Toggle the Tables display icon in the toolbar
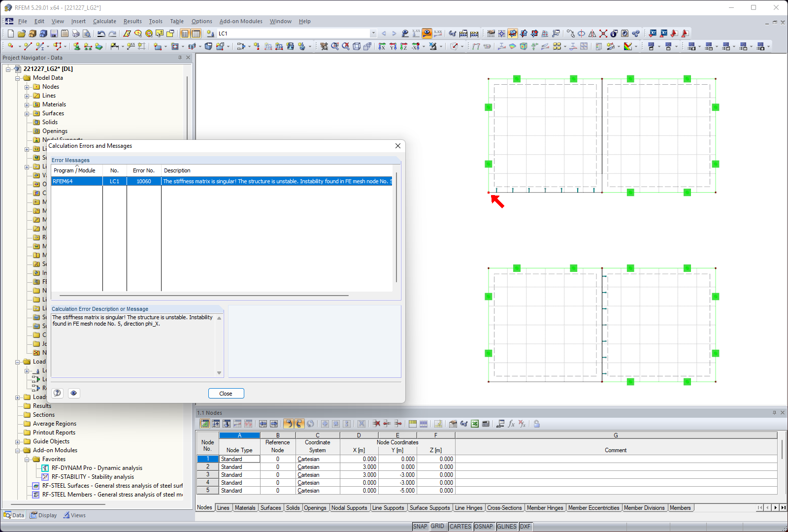Screen dimensions: 788x532 coord(196,33)
